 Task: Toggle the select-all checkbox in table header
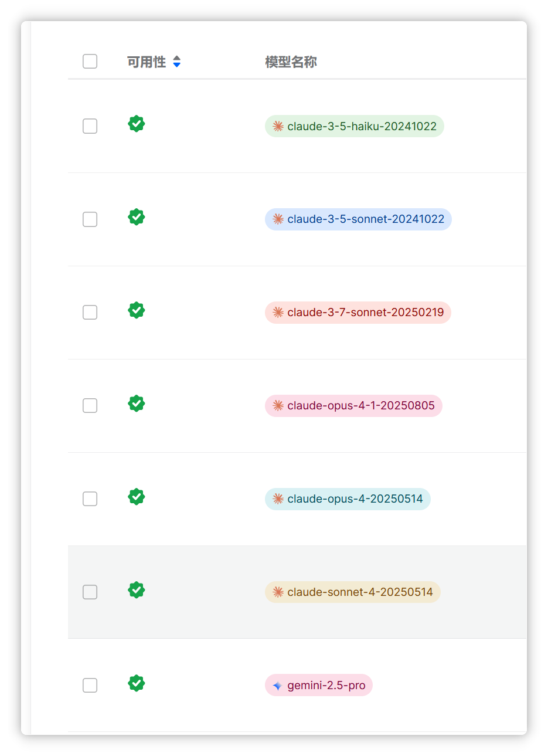click(x=90, y=62)
